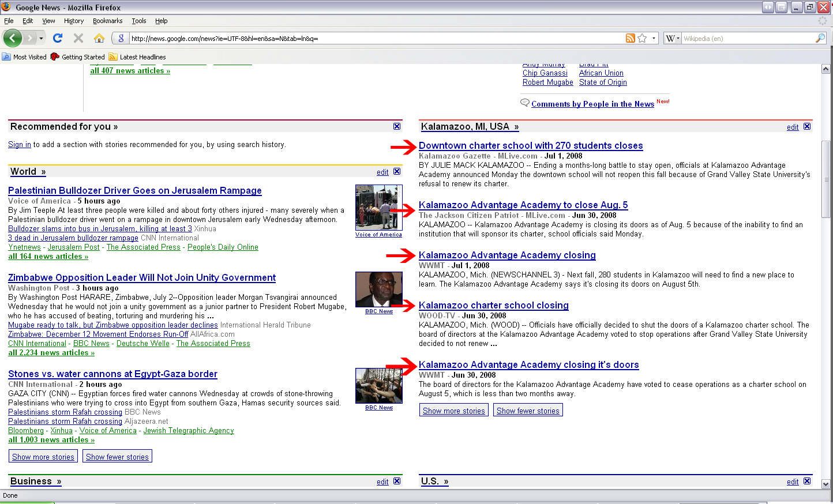Click Show fewer stories under World
833x504 pixels.
tap(117, 457)
